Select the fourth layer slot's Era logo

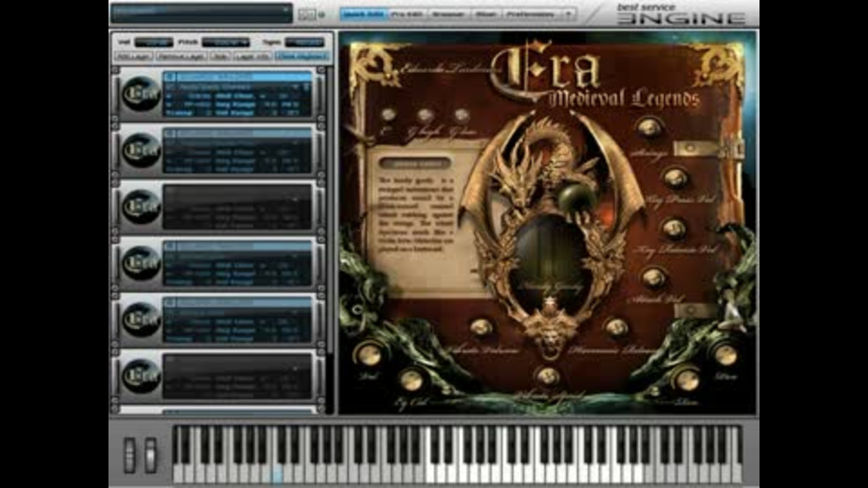pos(141,263)
